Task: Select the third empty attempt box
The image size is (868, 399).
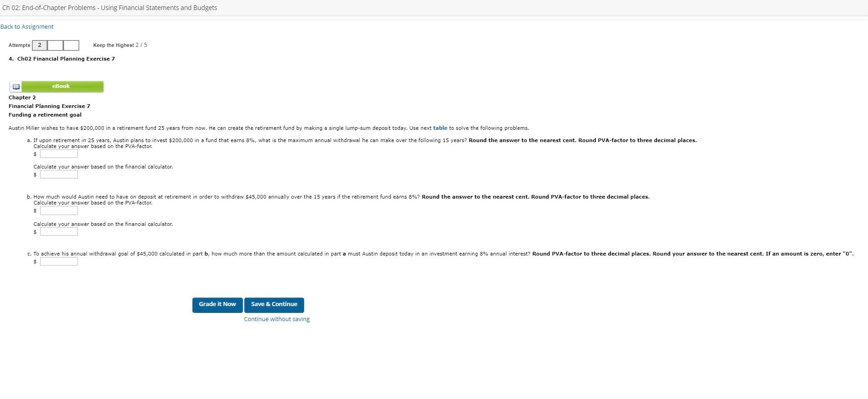Action: 71,45
